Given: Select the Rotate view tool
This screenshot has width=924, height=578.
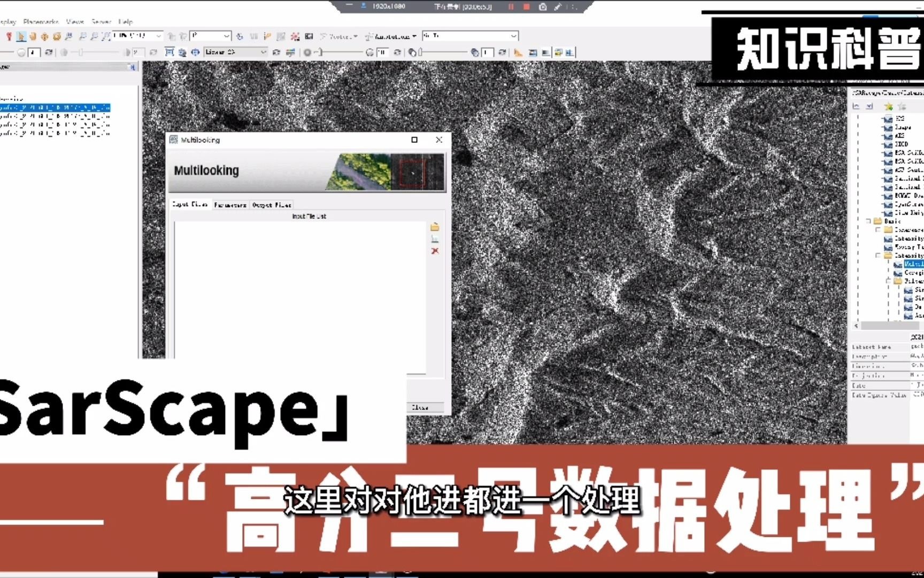Looking at the screenshot, I should 57,36.
